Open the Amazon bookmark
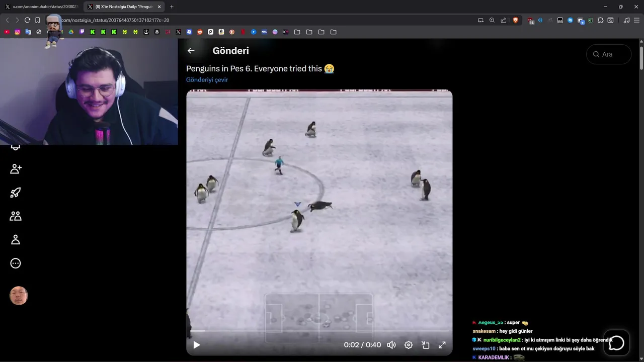 pyautogui.click(x=221, y=32)
